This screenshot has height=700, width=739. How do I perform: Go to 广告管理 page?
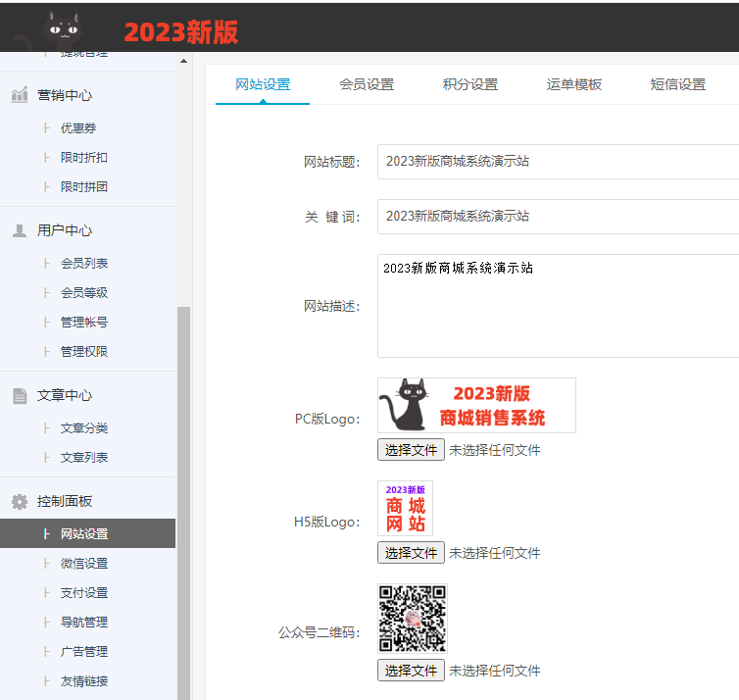[84, 651]
